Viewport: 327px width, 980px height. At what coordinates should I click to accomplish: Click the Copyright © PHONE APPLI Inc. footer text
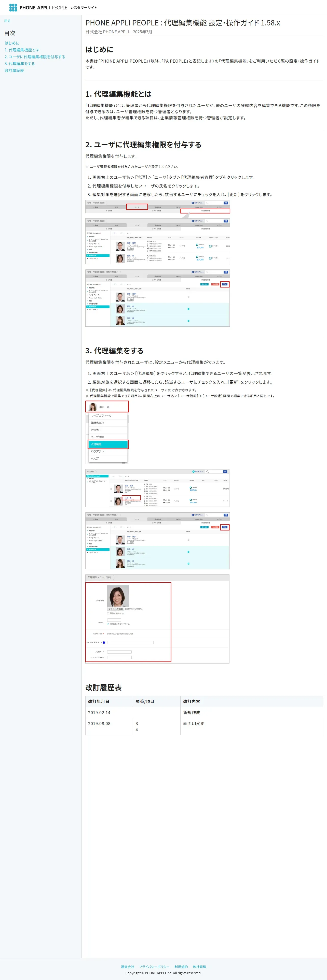pyautogui.click(x=164, y=973)
